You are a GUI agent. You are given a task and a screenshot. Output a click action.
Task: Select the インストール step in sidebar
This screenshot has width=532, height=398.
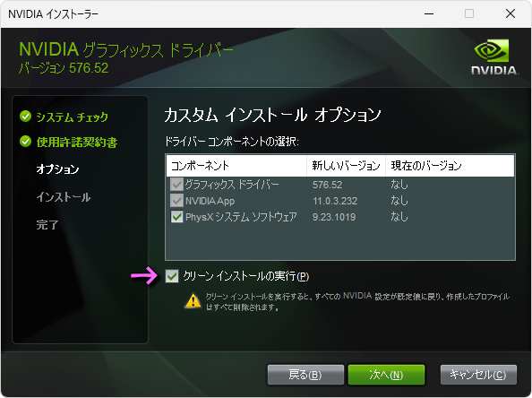coord(64,197)
